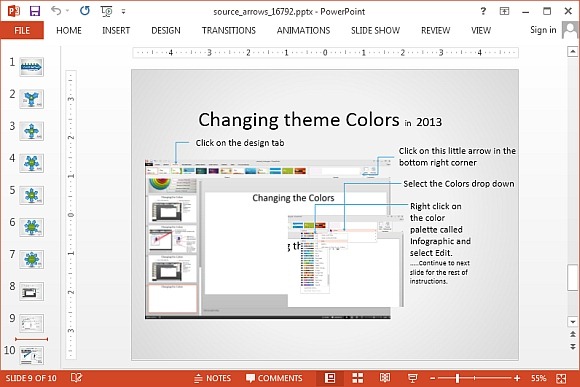Open the TRANSITIONS ribbon tab
Screen dimensions: 580x387
point(229,30)
